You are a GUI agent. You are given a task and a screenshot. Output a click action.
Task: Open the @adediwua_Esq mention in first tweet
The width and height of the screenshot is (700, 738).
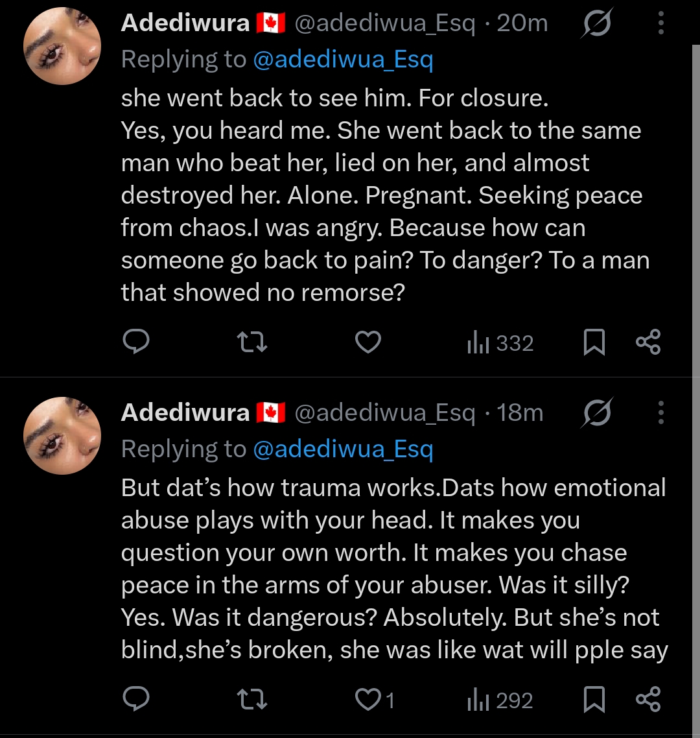tap(343, 60)
